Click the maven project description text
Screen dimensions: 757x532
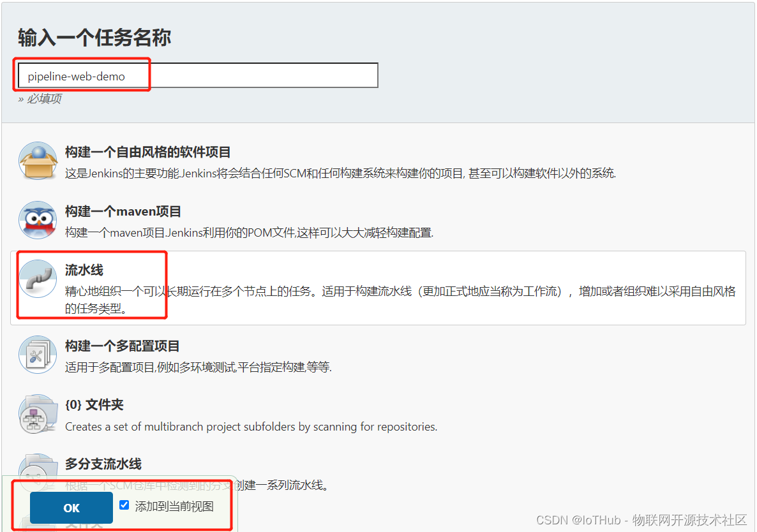point(249,232)
